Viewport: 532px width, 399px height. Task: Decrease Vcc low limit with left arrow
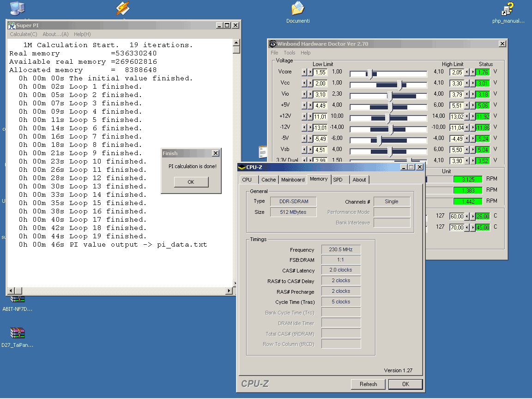tap(304, 83)
